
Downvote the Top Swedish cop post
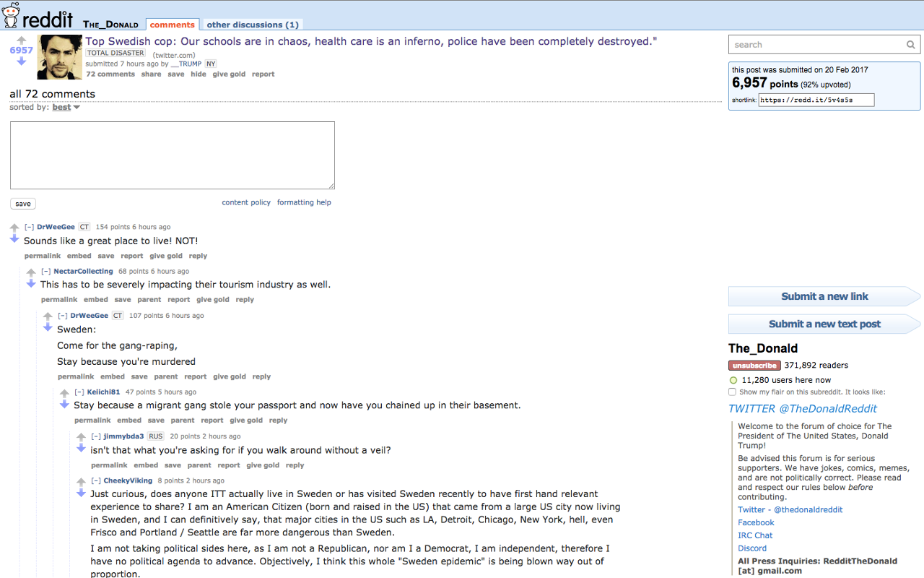tap(21, 61)
